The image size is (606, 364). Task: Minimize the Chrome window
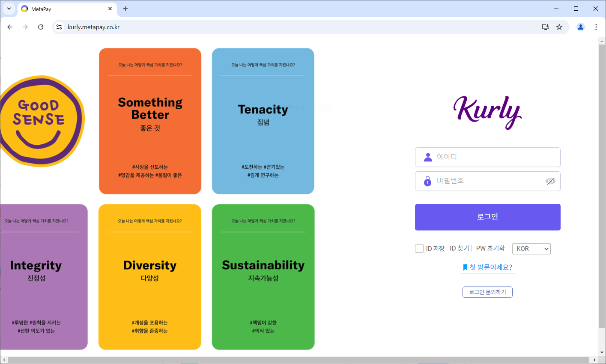556,9
